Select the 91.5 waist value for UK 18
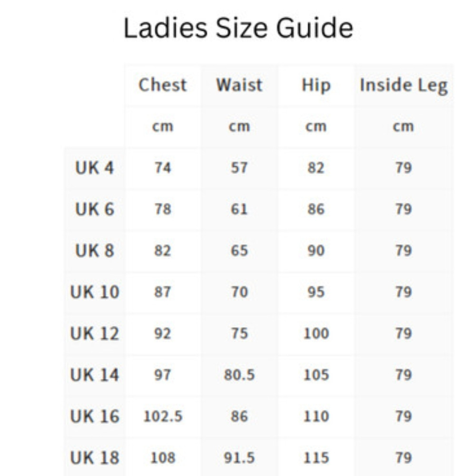 coord(239,458)
